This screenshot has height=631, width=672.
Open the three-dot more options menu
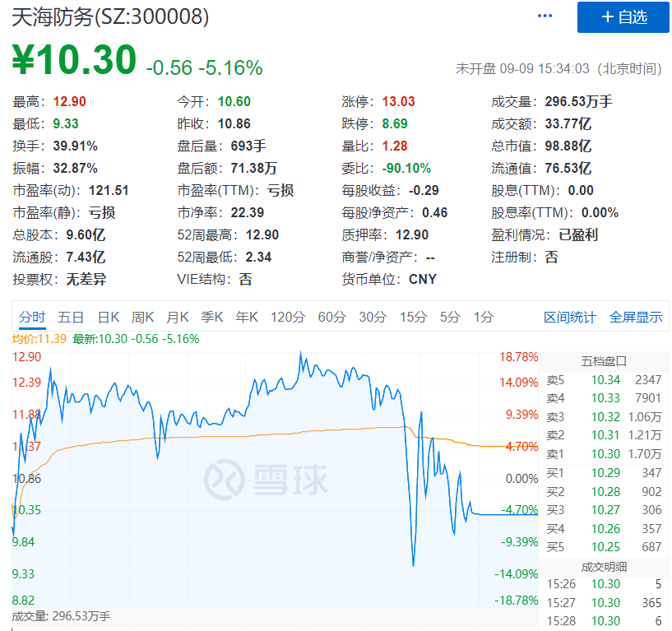click(545, 16)
